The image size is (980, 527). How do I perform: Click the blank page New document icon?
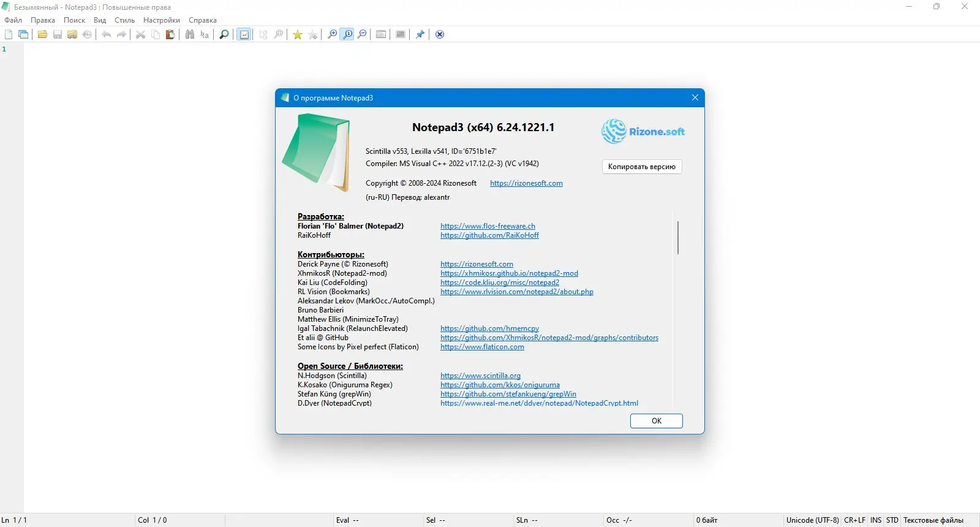click(9, 34)
